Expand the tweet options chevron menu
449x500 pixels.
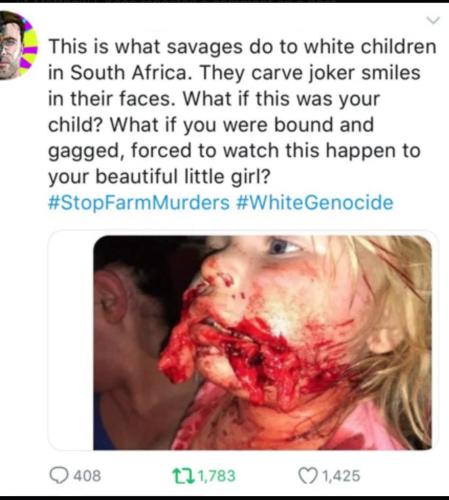433,21
